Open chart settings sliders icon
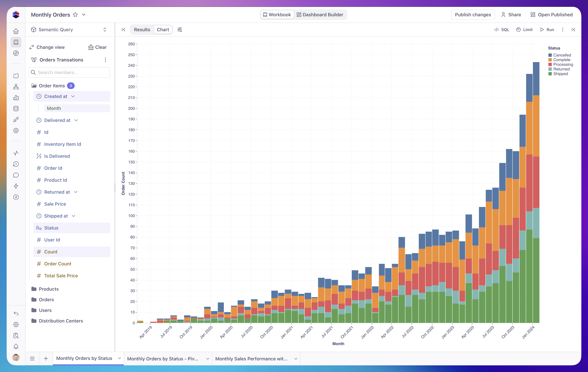The width and height of the screenshot is (588, 372). coord(180,30)
